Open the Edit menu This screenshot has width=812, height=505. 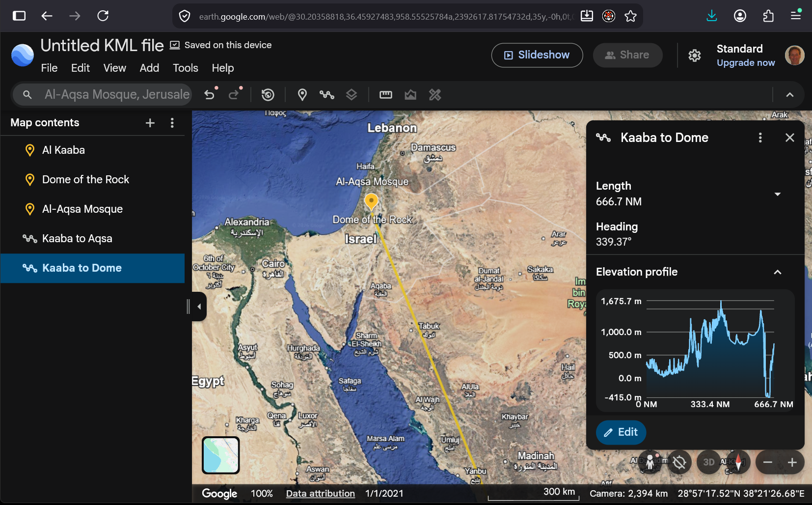tap(81, 68)
